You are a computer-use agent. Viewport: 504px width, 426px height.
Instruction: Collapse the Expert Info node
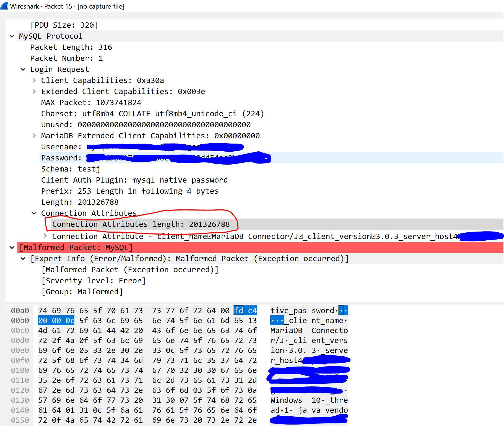(23, 259)
